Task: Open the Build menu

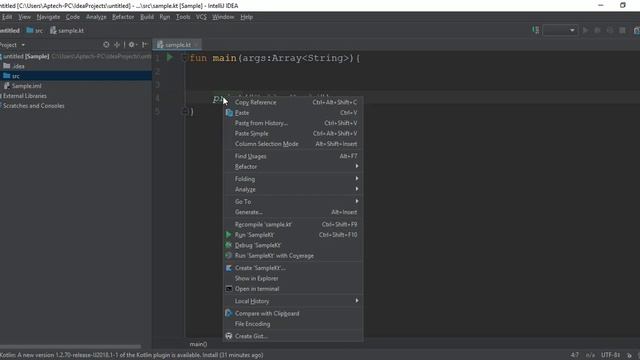Action: [x=147, y=17]
